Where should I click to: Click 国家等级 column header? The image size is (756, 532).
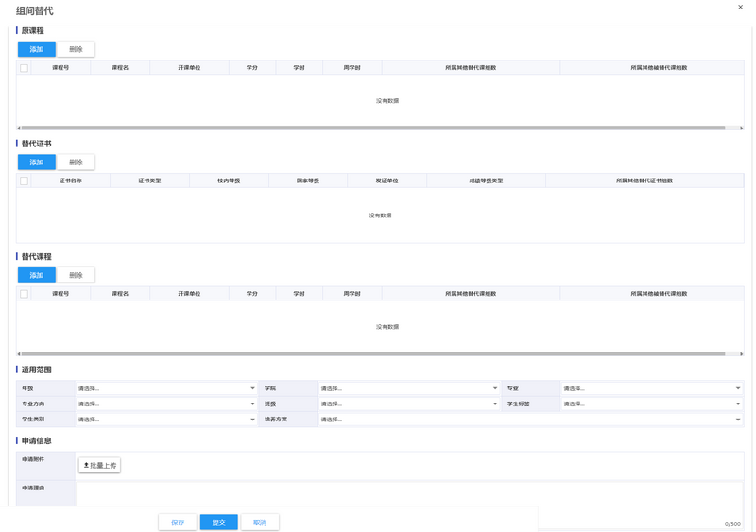click(x=308, y=180)
